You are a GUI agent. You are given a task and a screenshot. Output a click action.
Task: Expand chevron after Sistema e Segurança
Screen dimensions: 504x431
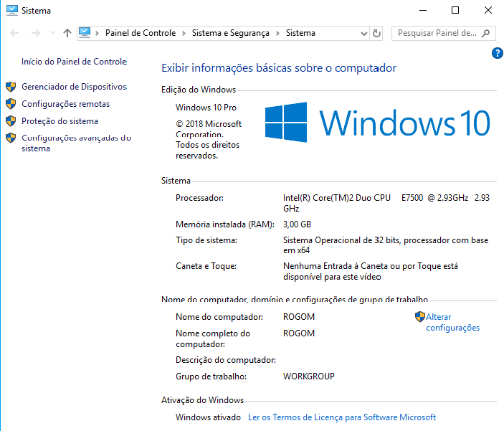click(277, 33)
